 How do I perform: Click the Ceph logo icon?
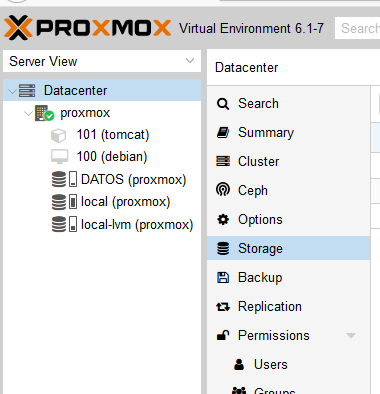click(223, 190)
